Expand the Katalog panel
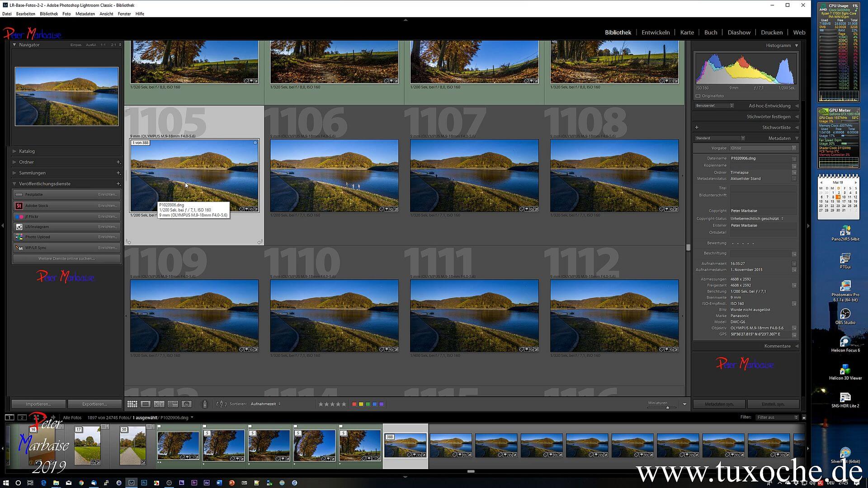Screen dimensions: 868x488 click(14, 151)
